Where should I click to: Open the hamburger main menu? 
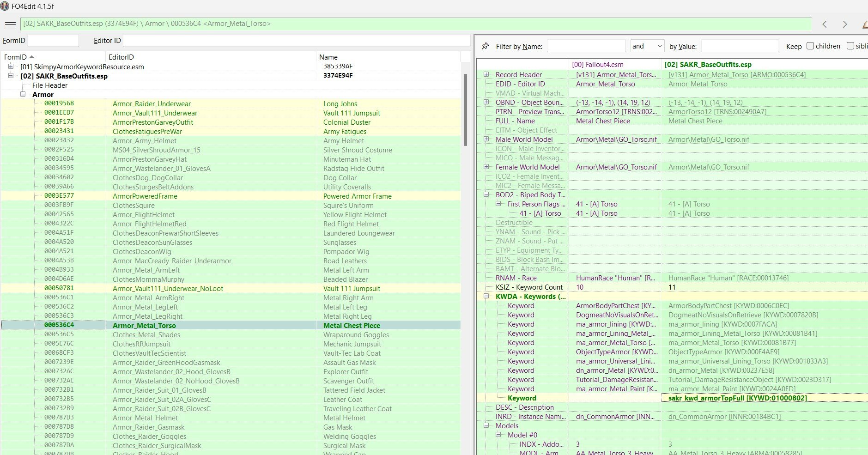[10, 24]
